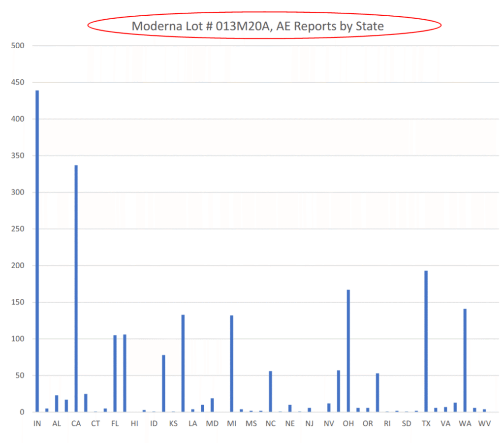Select the CA state label on the x-axis

click(76, 424)
